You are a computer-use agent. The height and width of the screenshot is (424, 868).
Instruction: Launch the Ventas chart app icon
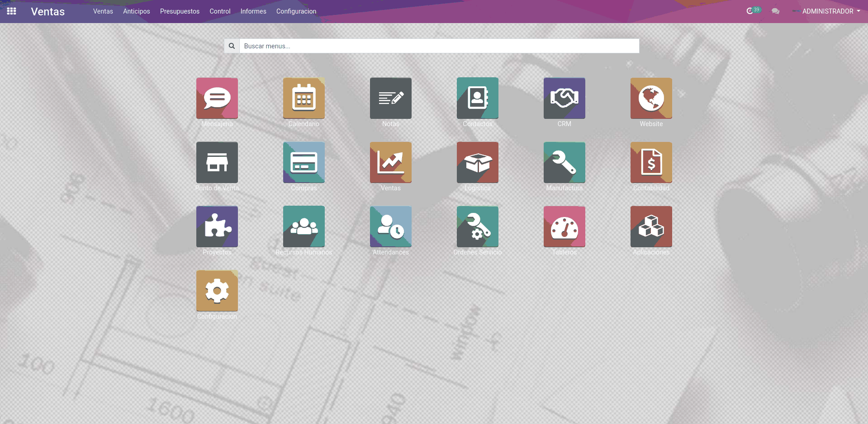point(391,162)
